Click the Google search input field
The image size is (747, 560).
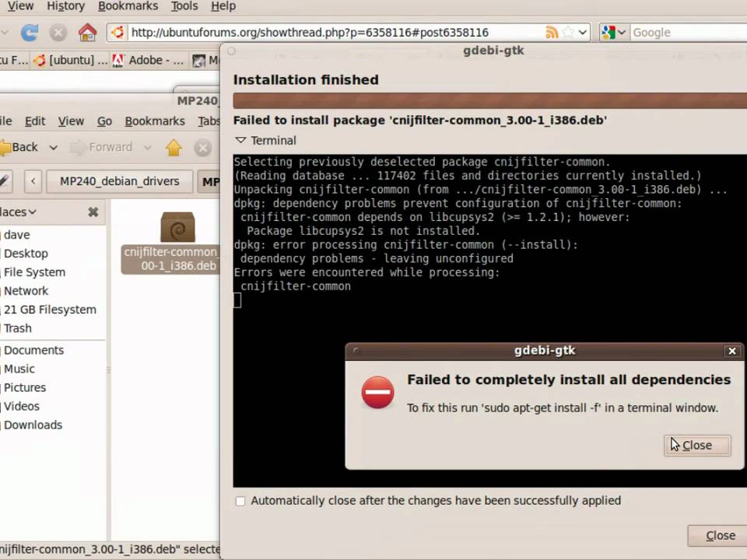click(x=689, y=33)
